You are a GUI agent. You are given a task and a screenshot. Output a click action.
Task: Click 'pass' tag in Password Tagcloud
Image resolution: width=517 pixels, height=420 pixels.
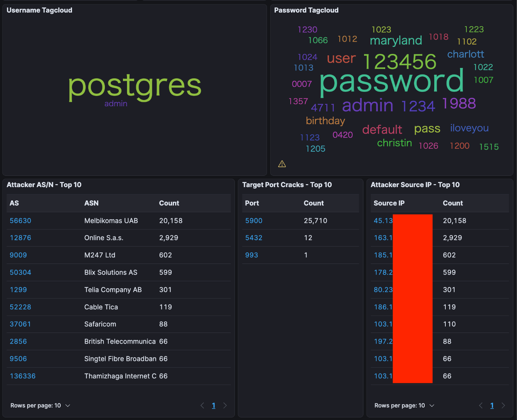pyautogui.click(x=427, y=129)
